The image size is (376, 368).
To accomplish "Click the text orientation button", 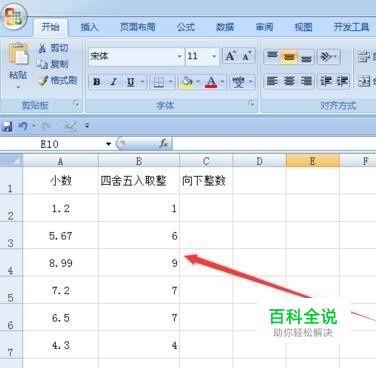I will (326, 57).
